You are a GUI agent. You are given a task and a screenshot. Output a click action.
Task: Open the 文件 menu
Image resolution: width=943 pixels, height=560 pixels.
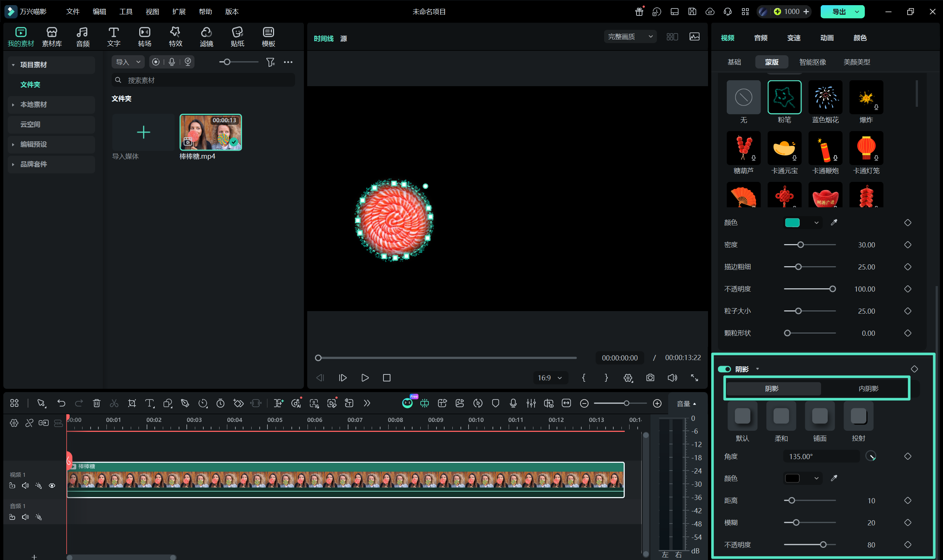[x=73, y=12]
